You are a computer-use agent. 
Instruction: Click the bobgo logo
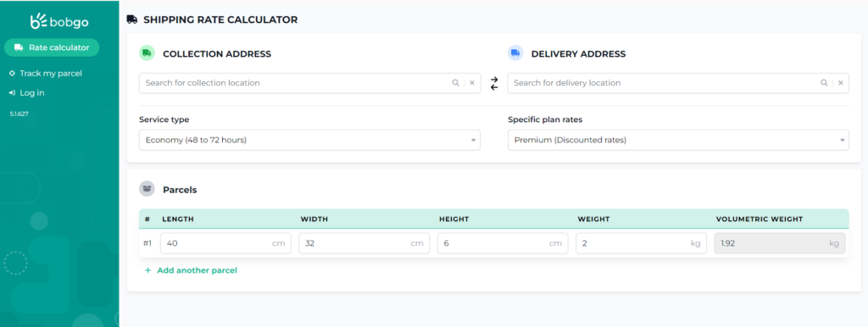[59, 21]
